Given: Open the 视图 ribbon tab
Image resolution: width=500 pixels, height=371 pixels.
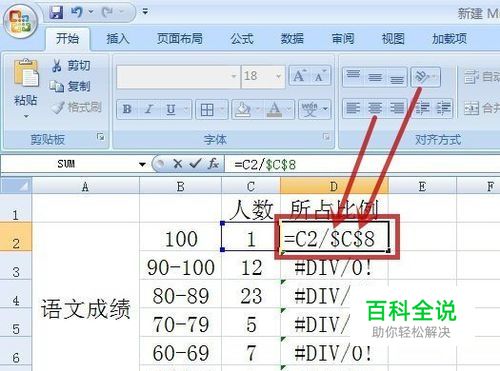Looking at the screenshot, I should (393, 39).
